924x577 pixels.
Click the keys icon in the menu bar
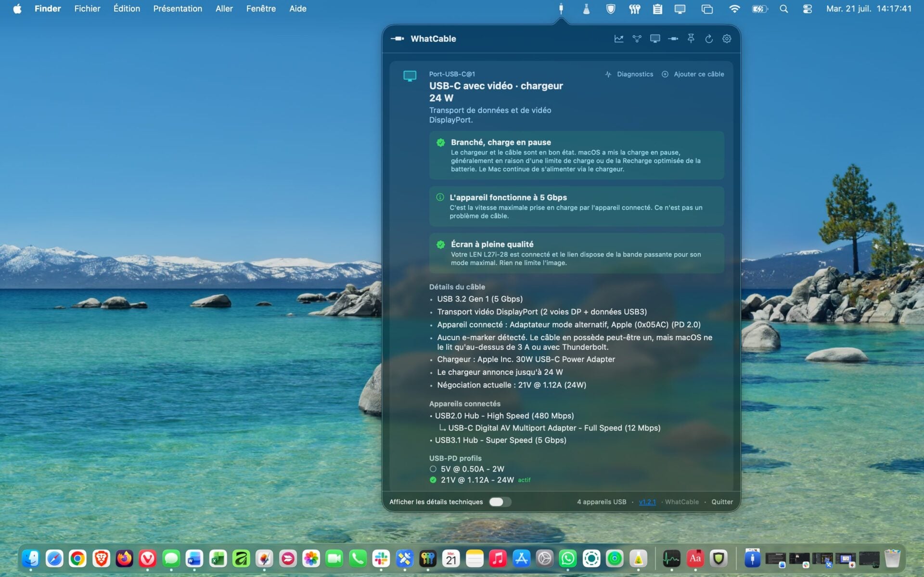tap(635, 9)
